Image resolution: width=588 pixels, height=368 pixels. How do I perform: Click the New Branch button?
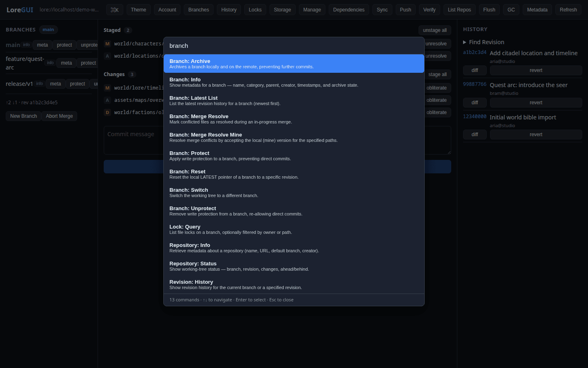pyautogui.click(x=24, y=116)
